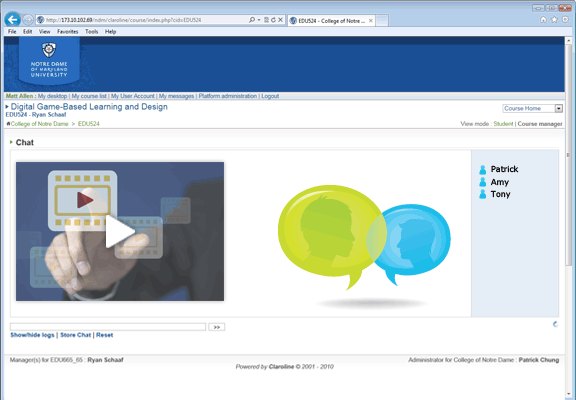Viewport: 576px width, 400px height.
Task: Switch view mode to Student
Action: click(x=503, y=124)
